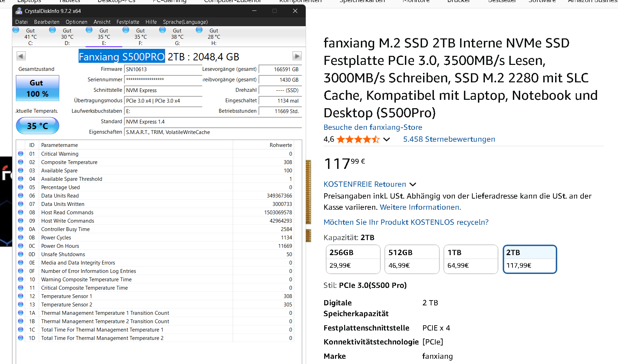
Task: Click the Critical Composite Temperature Time row
Action: coord(155,288)
